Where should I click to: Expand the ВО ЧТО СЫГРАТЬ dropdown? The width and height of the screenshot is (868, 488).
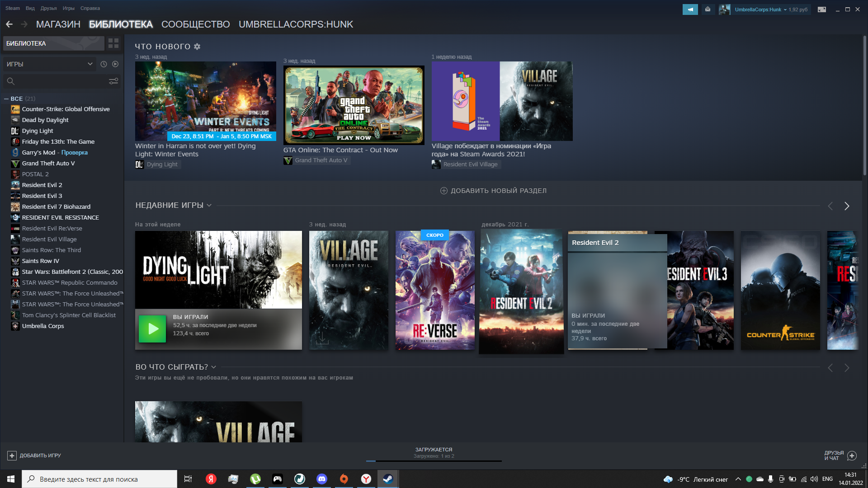tap(214, 367)
